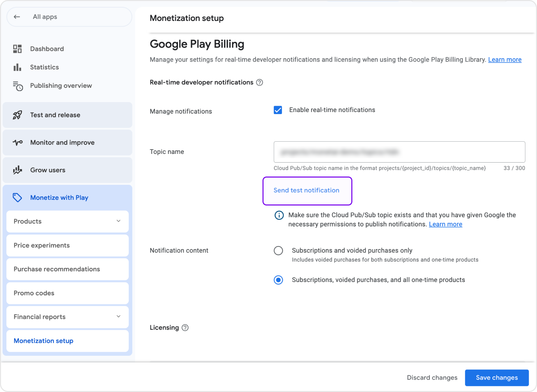The width and height of the screenshot is (537, 392).
Task: Open Learn more link about Pub/Sub permissions
Action: pos(446,224)
